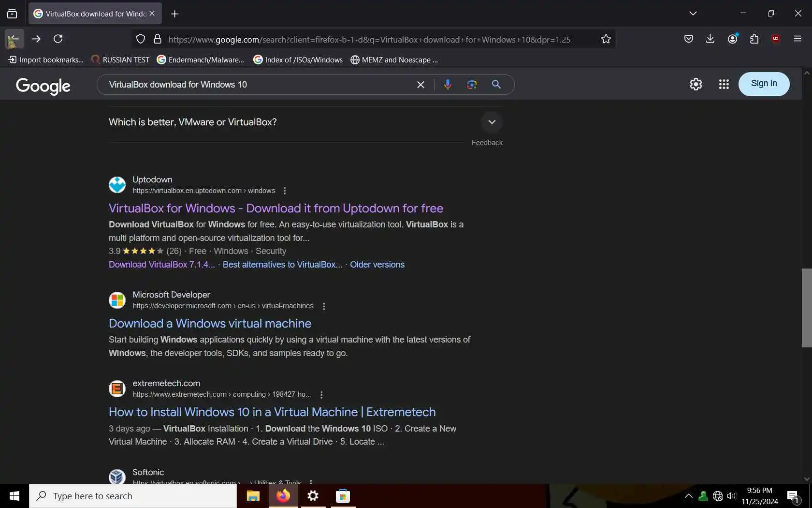Open 'How to Install Windows 10 in a Virtual Machine'

point(272,412)
